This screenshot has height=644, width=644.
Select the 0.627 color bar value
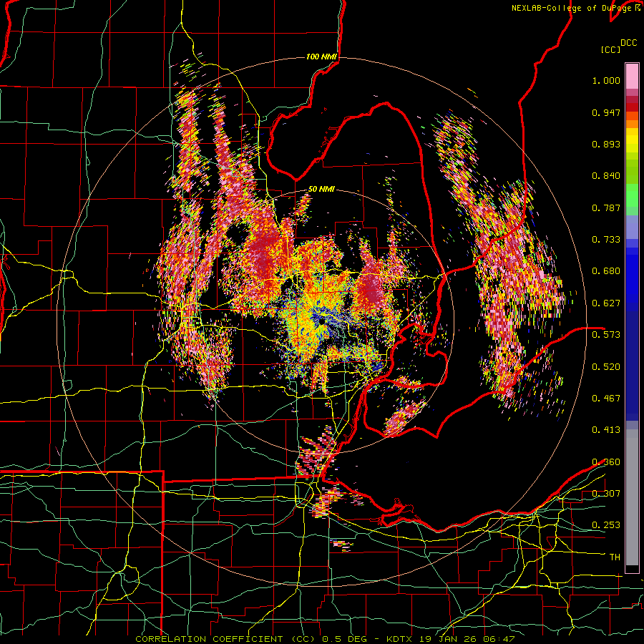point(606,303)
